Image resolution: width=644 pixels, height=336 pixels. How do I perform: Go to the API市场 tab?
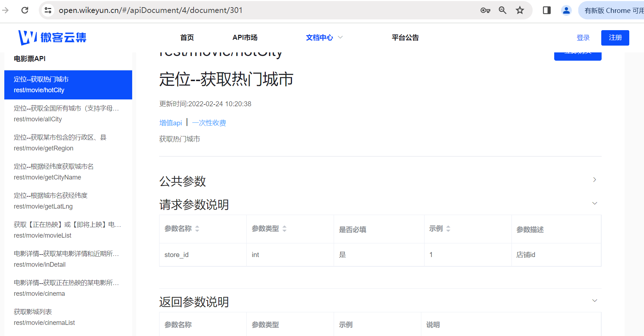click(245, 38)
